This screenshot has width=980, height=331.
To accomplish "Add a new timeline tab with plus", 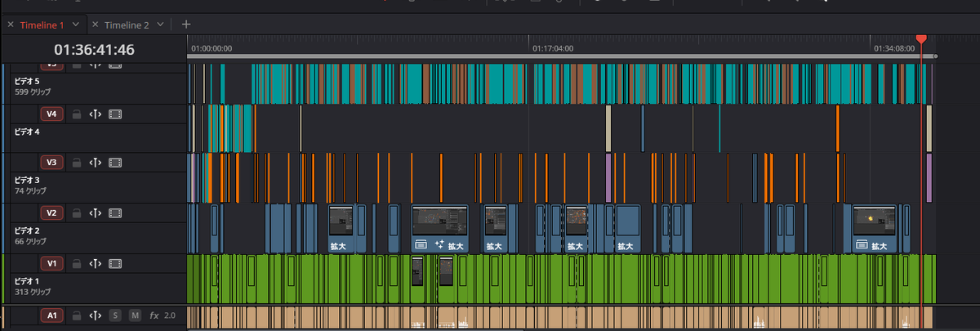I will coord(186,25).
